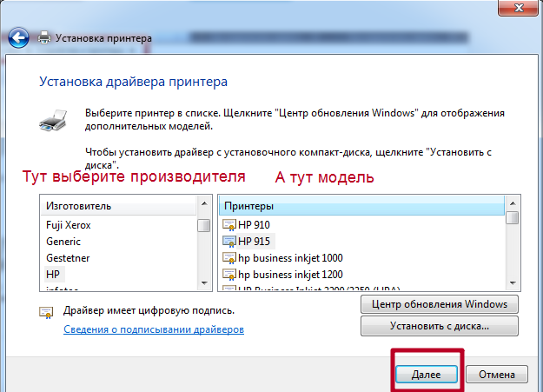Click the manufacturer list scrollbar thumb
Image resolution: width=543 pixels, height=392 pixels.
[203, 225]
